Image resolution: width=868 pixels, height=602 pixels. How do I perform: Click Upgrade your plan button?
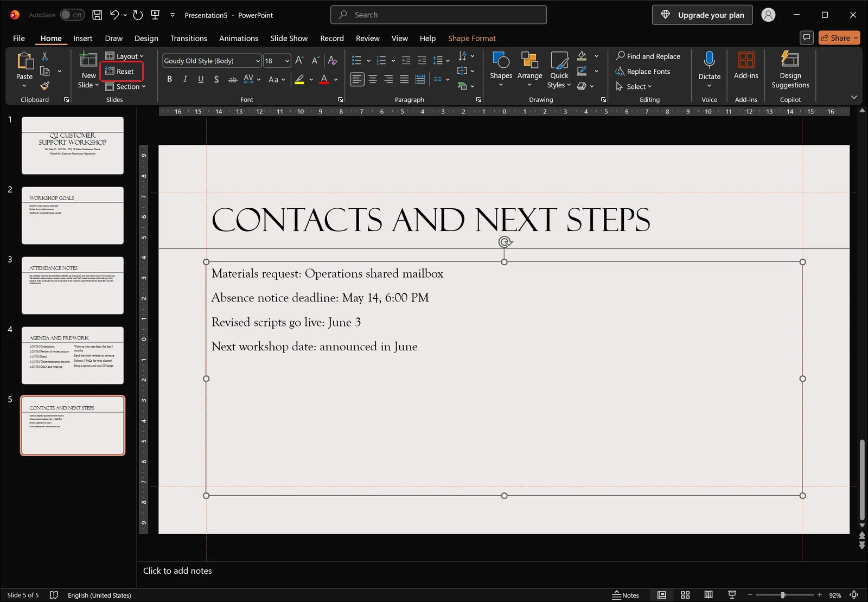(702, 15)
